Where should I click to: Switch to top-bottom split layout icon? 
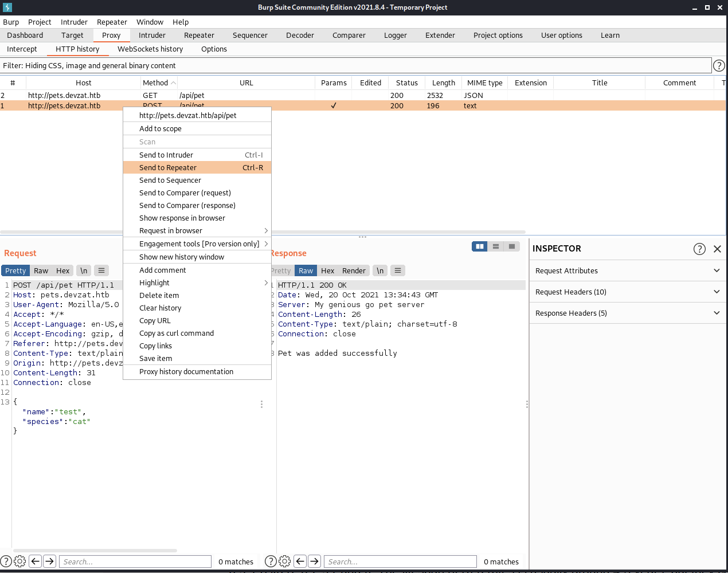[x=496, y=246]
